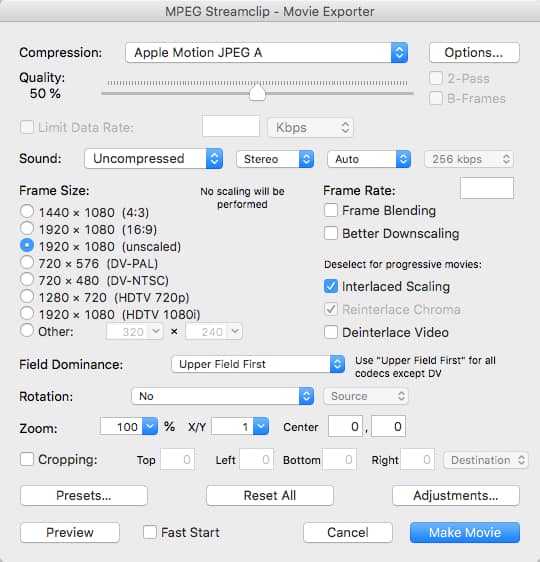Cancel the movie export
Image resolution: width=540 pixels, height=562 pixels.
(348, 532)
